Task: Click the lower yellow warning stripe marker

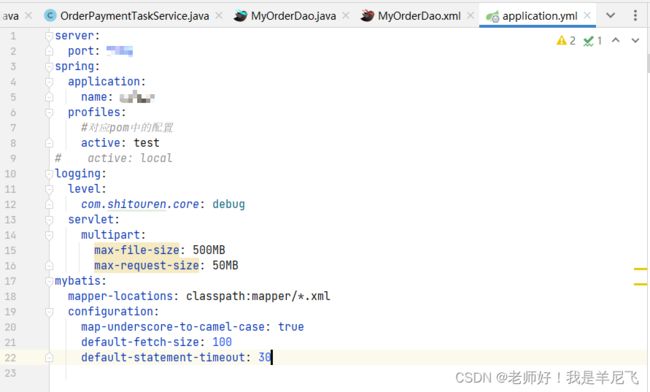Action: (x=640, y=284)
